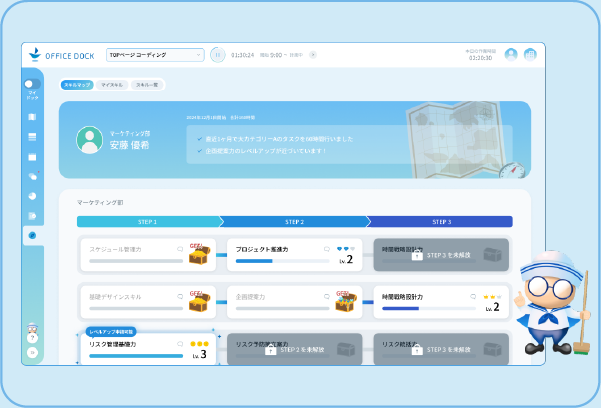Viewport: 601px width, 408px height.
Task: Switch to the スキルマップ tab
Action: 76,86
